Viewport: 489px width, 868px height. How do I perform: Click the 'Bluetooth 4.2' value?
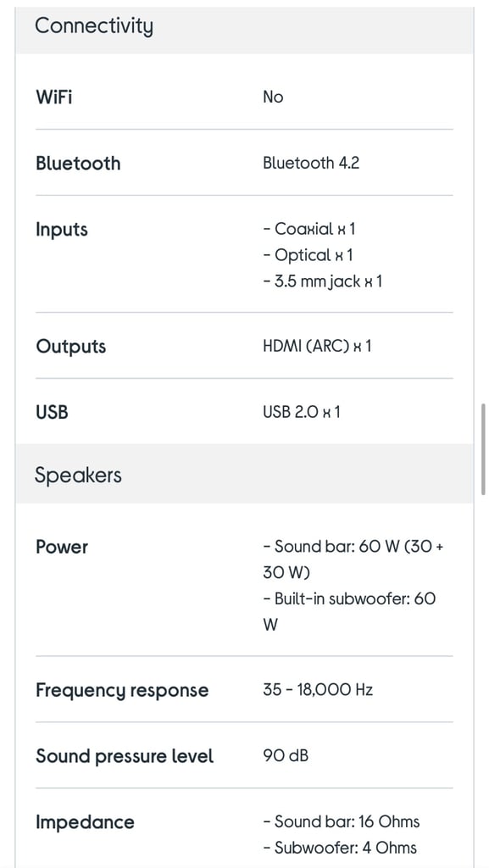(x=311, y=163)
